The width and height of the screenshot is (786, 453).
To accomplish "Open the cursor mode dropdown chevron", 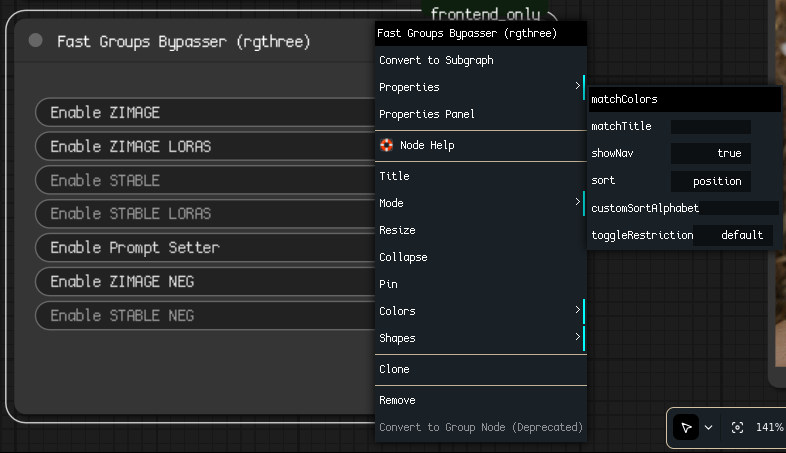I will tap(709, 427).
